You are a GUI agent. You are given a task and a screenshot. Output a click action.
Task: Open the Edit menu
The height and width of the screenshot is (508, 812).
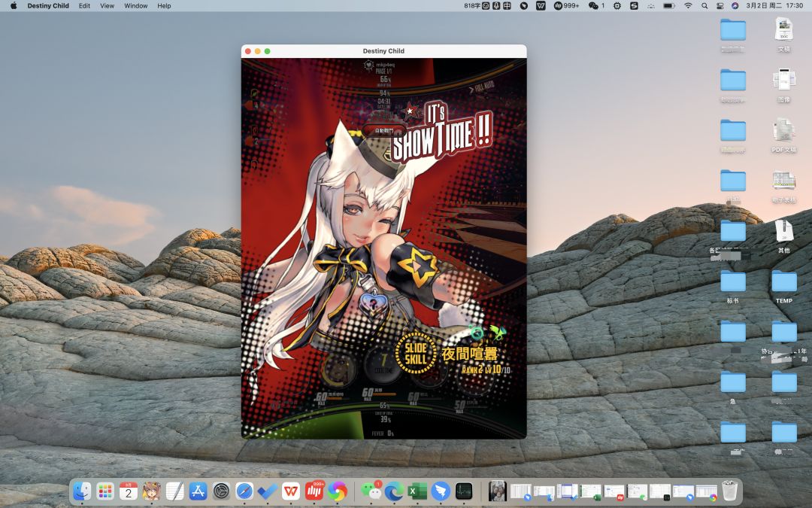tap(84, 6)
